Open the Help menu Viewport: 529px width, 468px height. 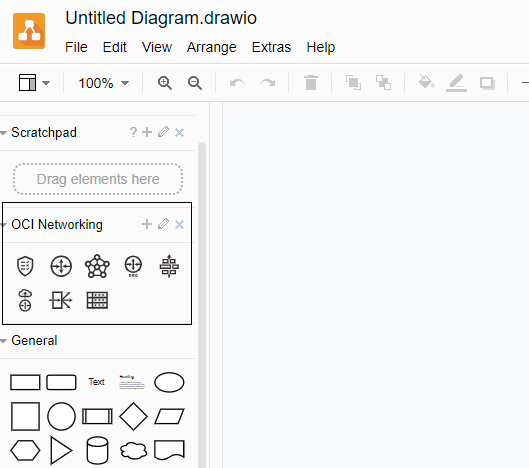click(x=321, y=47)
